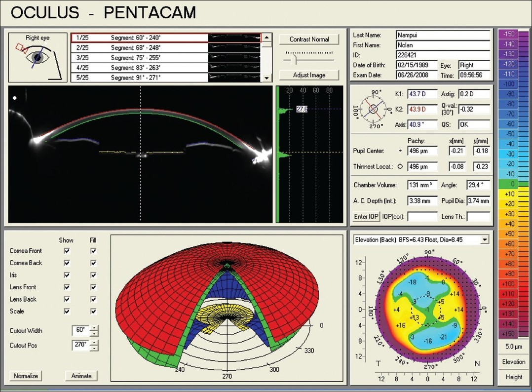Click the 3D cornea model view
Viewport: 532px width, 392px height.
227,308
